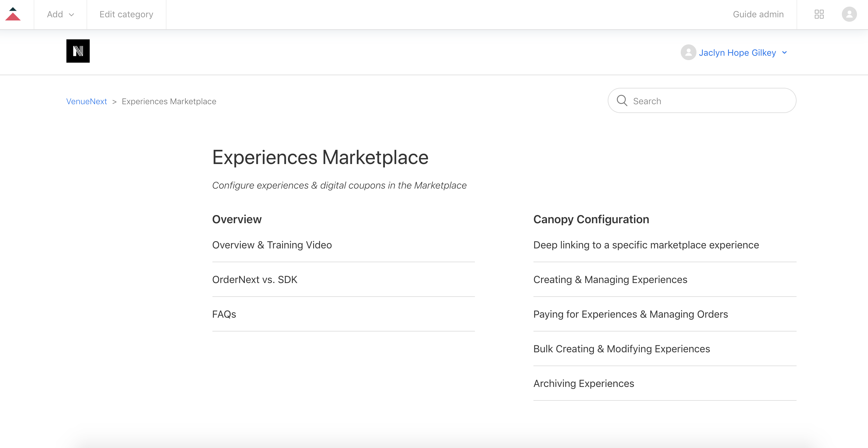Open Bulk Creating & Modifying Experiences article

[x=621, y=349]
